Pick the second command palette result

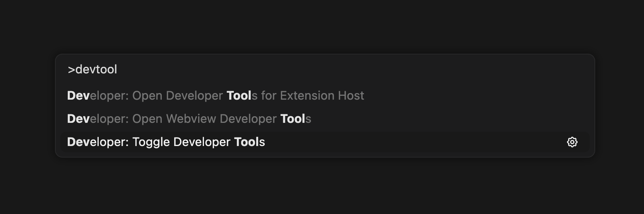[x=189, y=119]
